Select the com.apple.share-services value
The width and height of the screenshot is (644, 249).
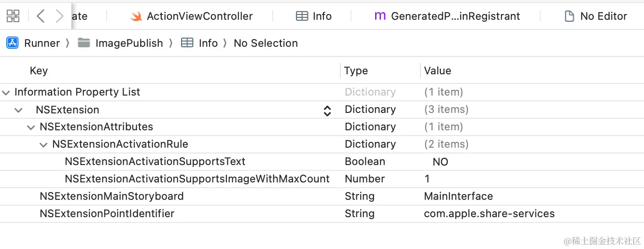point(489,214)
